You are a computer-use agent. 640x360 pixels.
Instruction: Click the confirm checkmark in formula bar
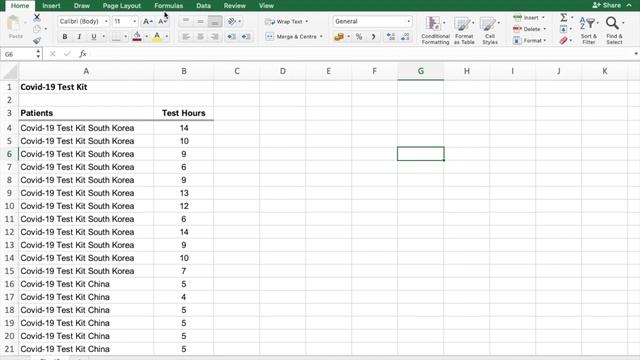pyautogui.click(x=67, y=54)
